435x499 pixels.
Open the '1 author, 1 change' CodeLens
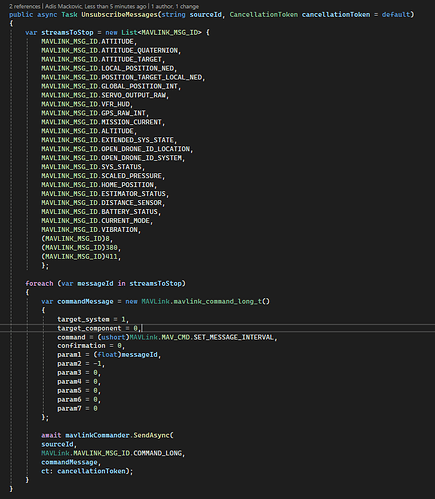[175, 6]
